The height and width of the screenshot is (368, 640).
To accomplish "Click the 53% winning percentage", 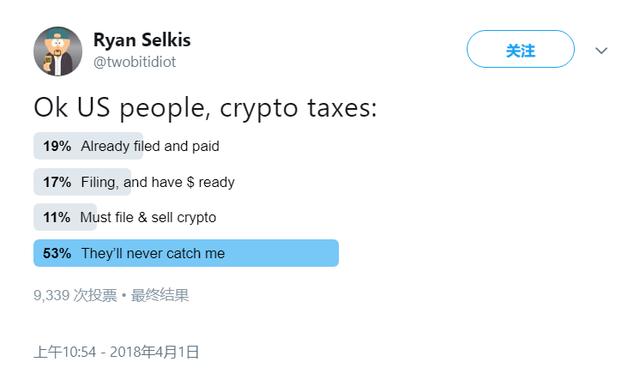I will (x=57, y=253).
